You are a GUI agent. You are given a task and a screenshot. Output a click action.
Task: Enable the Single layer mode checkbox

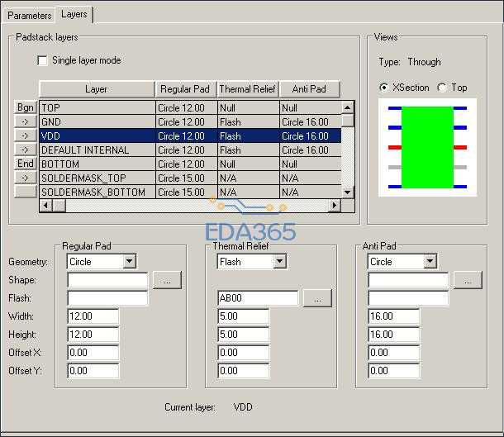point(42,60)
